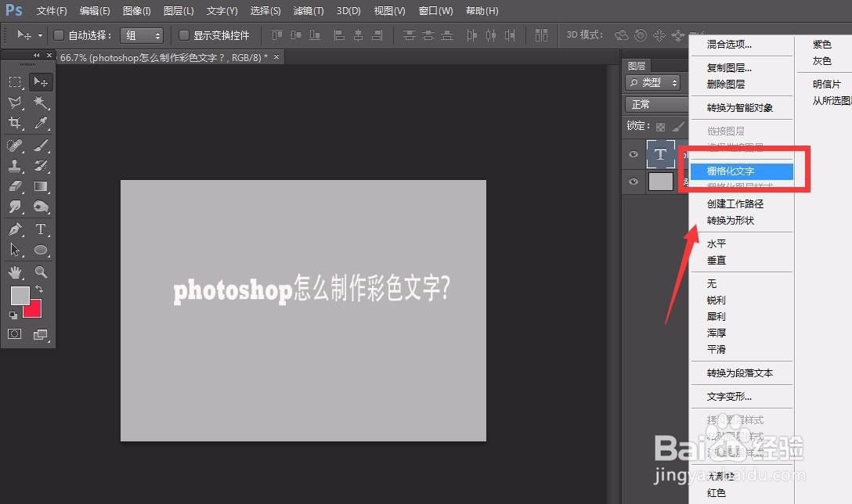Open the 组 auto-select dropdown
852x504 pixels.
coord(141,36)
